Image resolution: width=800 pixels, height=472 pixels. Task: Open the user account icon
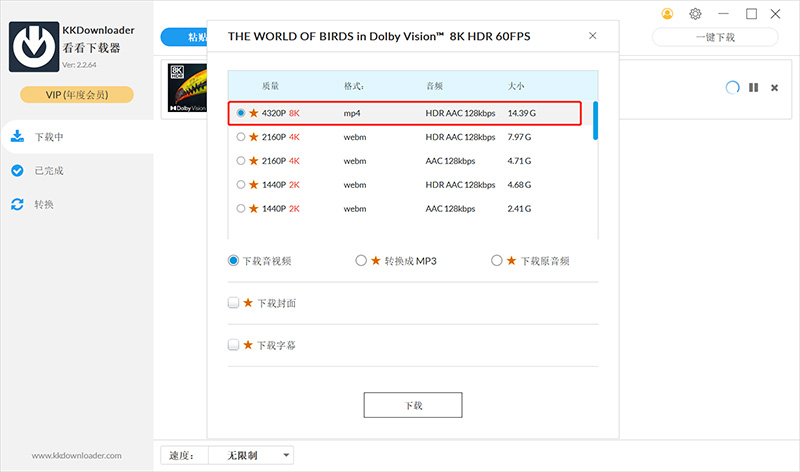(x=668, y=14)
